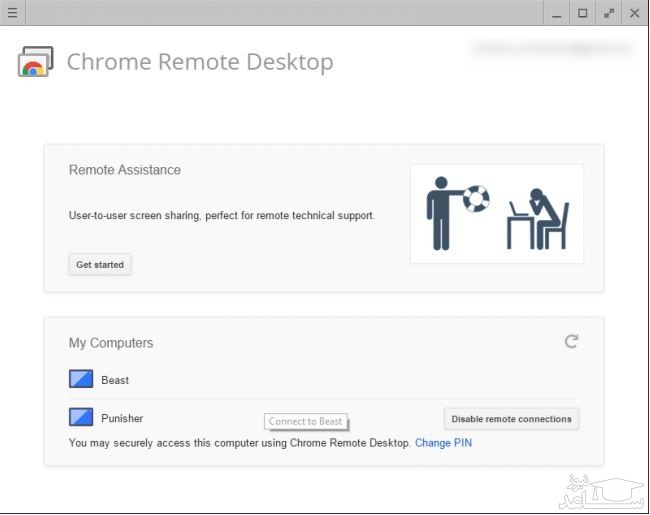
Task: Click the Chrome Remote Desktop logo
Action: 35,62
